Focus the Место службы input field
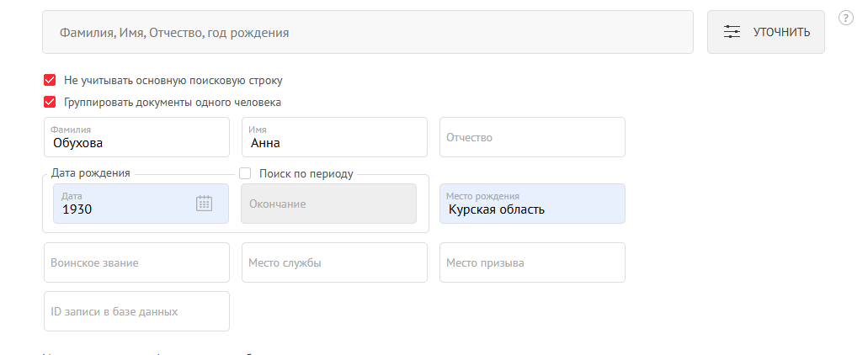868x355 pixels. pyautogui.click(x=334, y=262)
